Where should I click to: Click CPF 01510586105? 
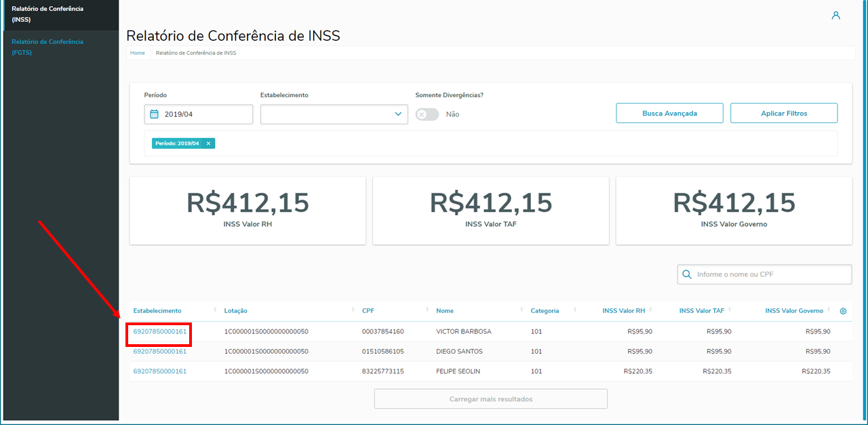[x=383, y=352]
